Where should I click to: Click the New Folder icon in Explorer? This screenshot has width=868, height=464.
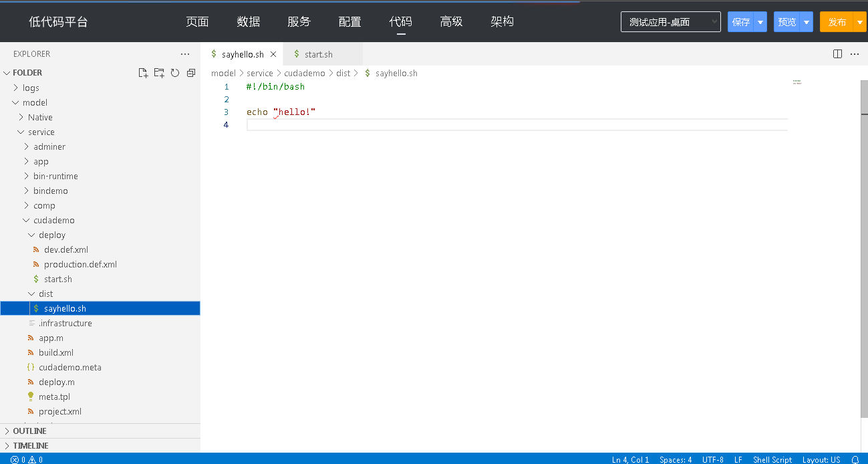tap(159, 73)
